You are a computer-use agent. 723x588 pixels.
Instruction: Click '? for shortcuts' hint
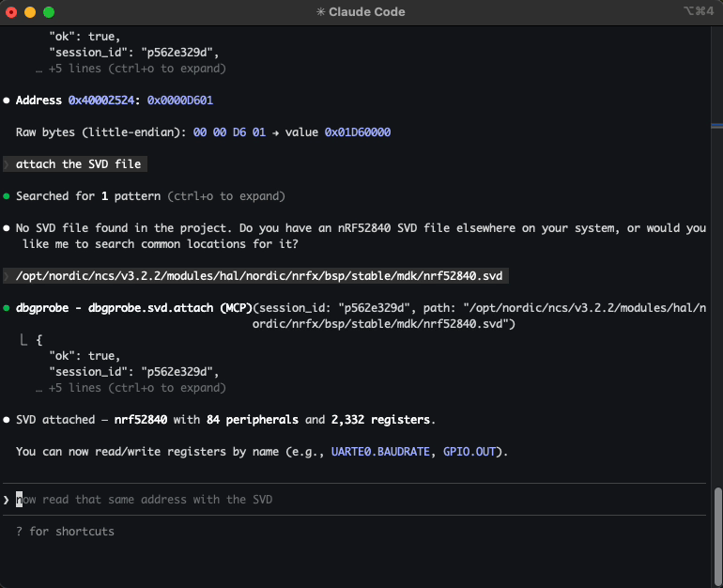coord(65,532)
